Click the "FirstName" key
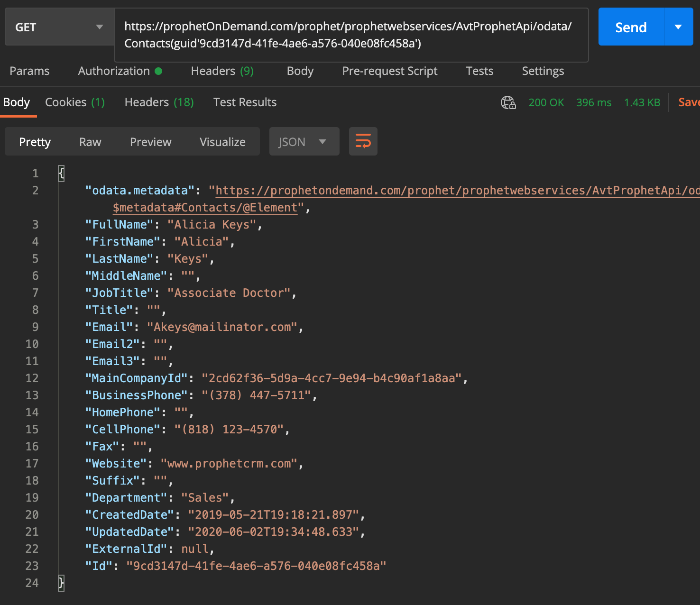Screen dimensions: 700x605 click(123, 242)
